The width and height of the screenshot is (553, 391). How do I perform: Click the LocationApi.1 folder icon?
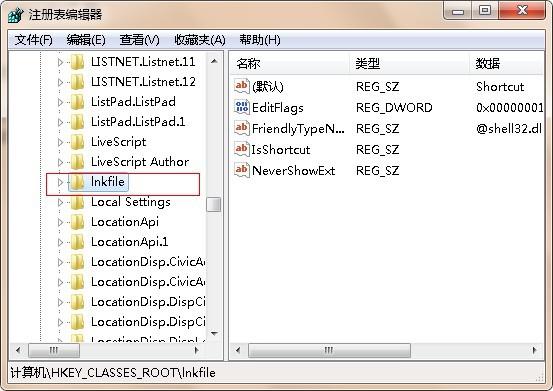tap(77, 242)
